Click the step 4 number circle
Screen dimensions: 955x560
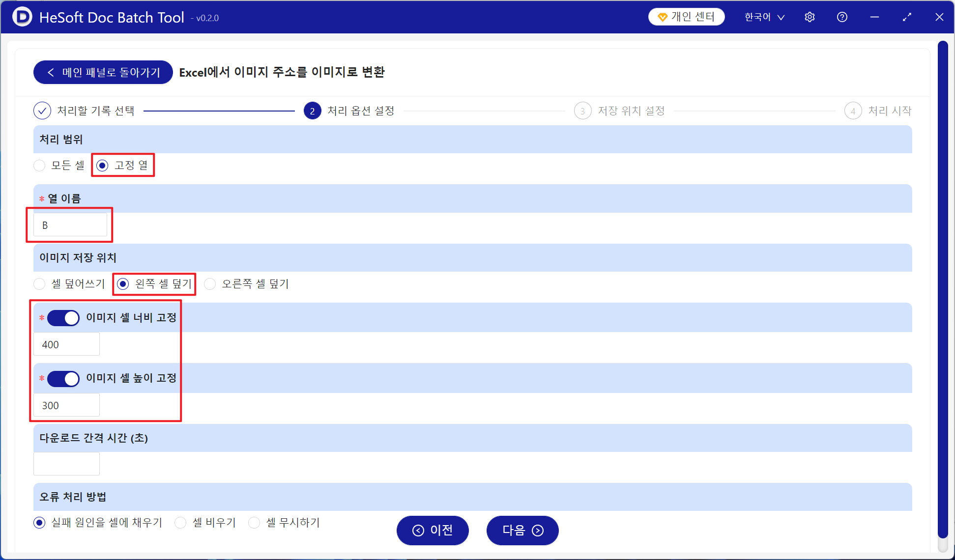(853, 111)
